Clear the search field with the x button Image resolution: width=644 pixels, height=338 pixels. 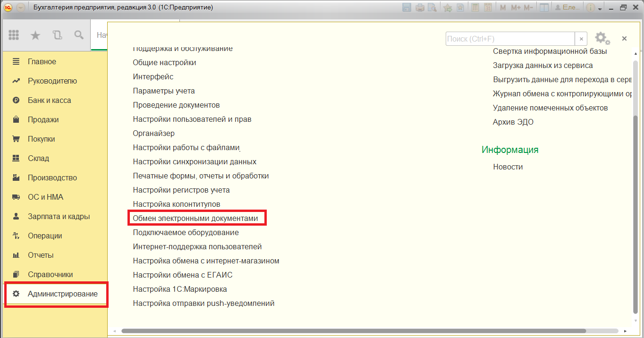pyautogui.click(x=581, y=39)
